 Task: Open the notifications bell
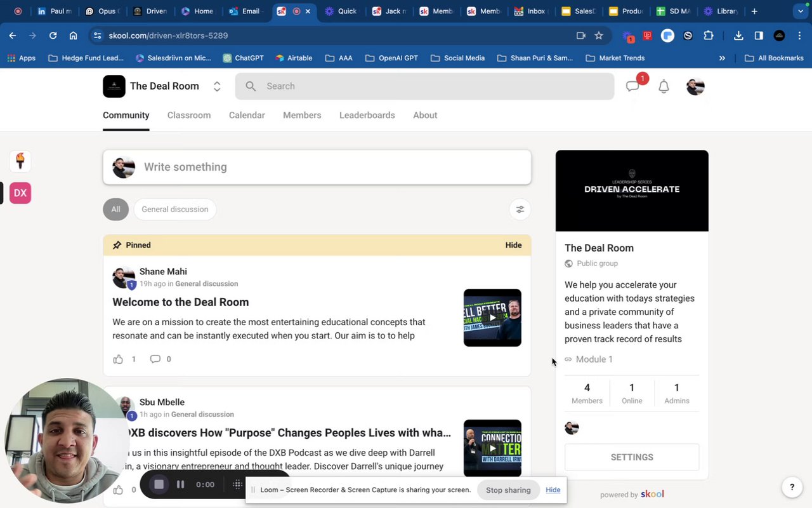pos(664,86)
